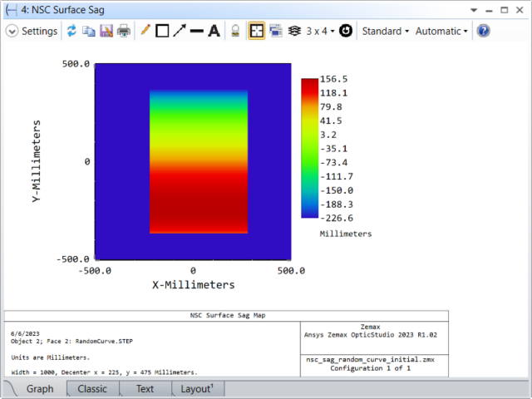
Task: Click the Units are Millimeters text
Action: coord(50,357)
